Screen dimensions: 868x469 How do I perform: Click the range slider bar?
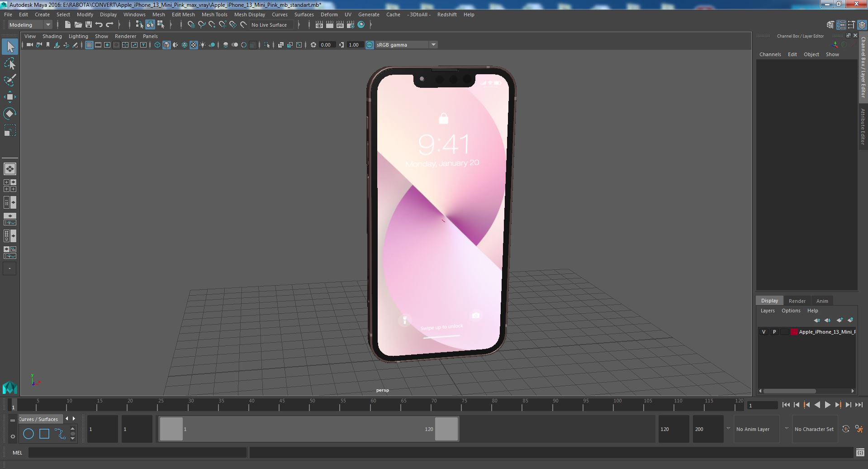[x=308, y=429]
